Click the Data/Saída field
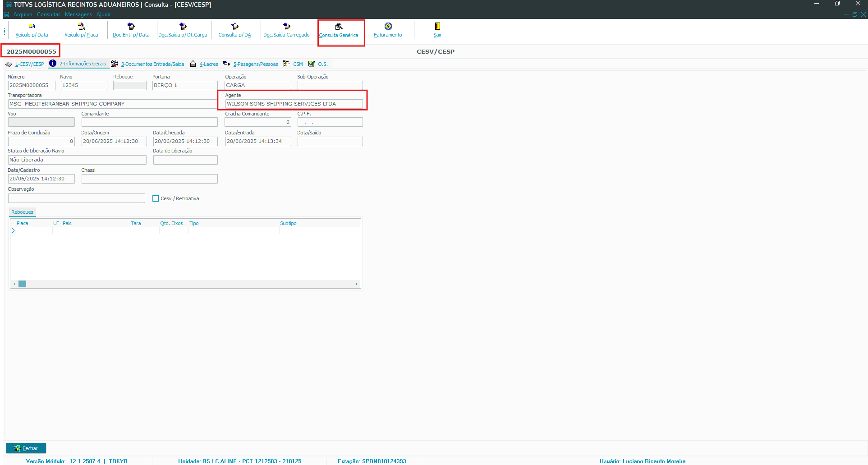Screen dimensions: 868x465 pos(330,141)
